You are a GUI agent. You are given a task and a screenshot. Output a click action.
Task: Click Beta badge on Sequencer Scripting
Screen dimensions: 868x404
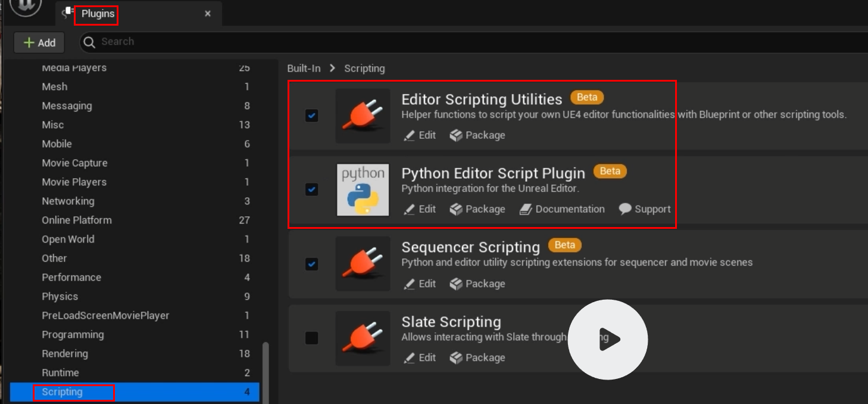tap(564, 245)
